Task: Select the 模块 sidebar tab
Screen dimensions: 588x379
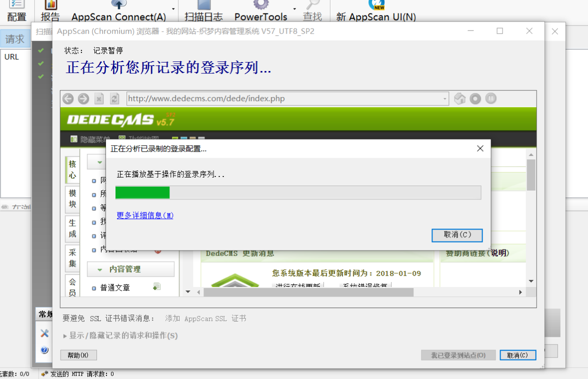Action: pos(72,198)
